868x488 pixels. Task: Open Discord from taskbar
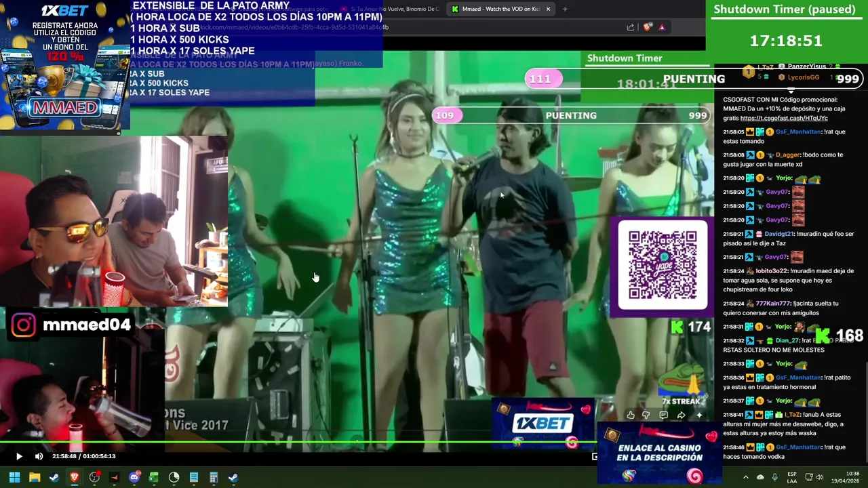coord(134,477)
